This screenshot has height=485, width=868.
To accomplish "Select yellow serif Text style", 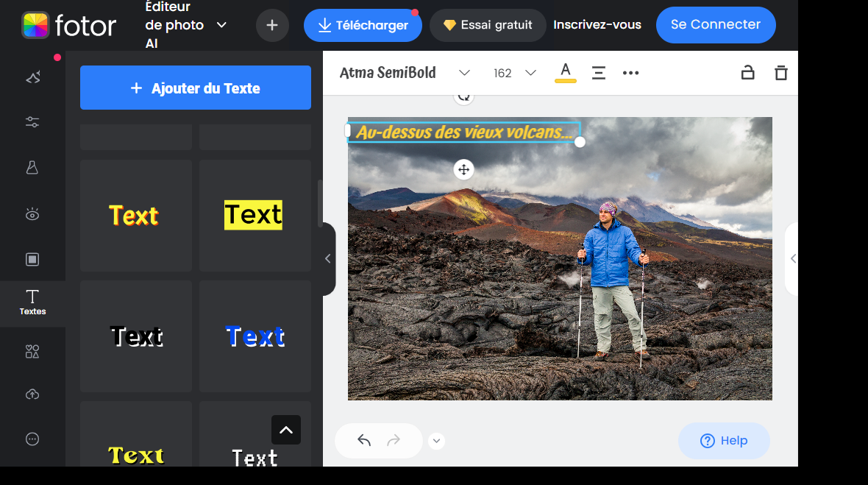I will [x=136, y=434].
